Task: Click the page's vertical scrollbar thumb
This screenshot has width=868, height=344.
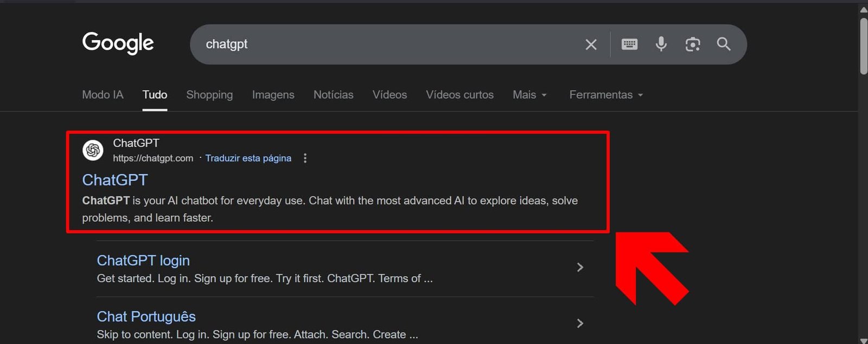Action: [863, 46]
